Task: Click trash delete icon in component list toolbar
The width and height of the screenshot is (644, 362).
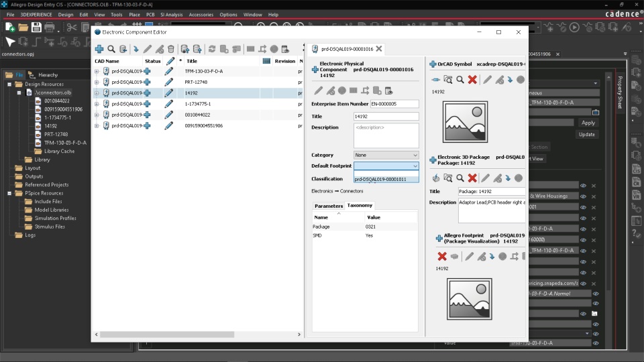Action: coord(171,49)
